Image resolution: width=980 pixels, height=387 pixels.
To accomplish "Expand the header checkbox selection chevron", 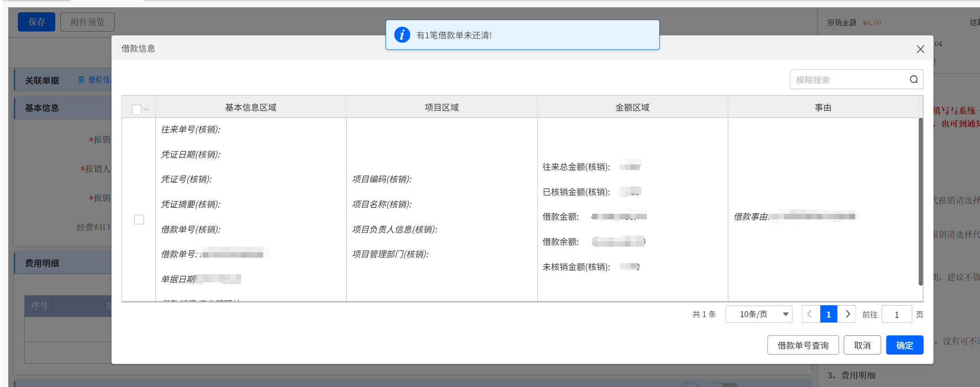I will pyautogui.click(x=146, y=110).
